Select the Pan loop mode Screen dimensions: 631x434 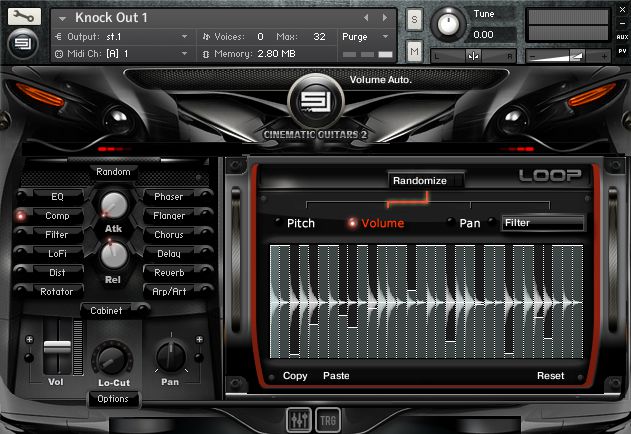(x=470, y=223)
